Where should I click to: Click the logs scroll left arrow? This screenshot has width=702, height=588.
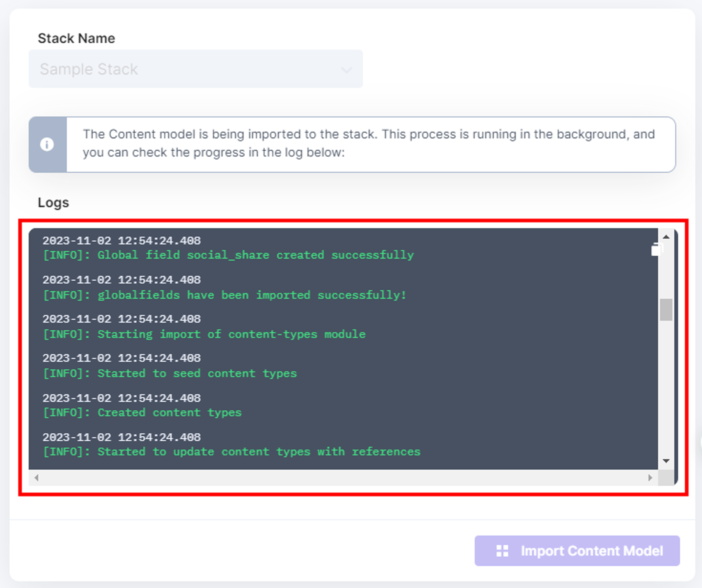[36, 478]
